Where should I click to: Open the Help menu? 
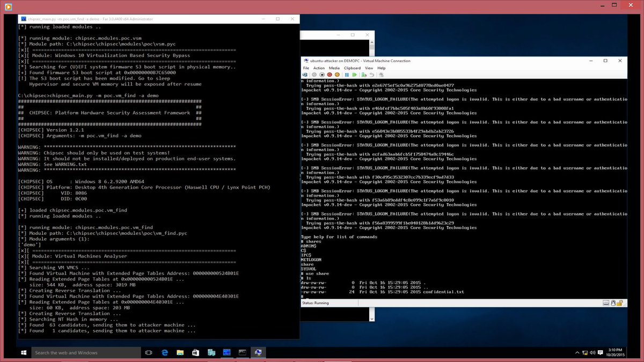click(x=381, y=68)
